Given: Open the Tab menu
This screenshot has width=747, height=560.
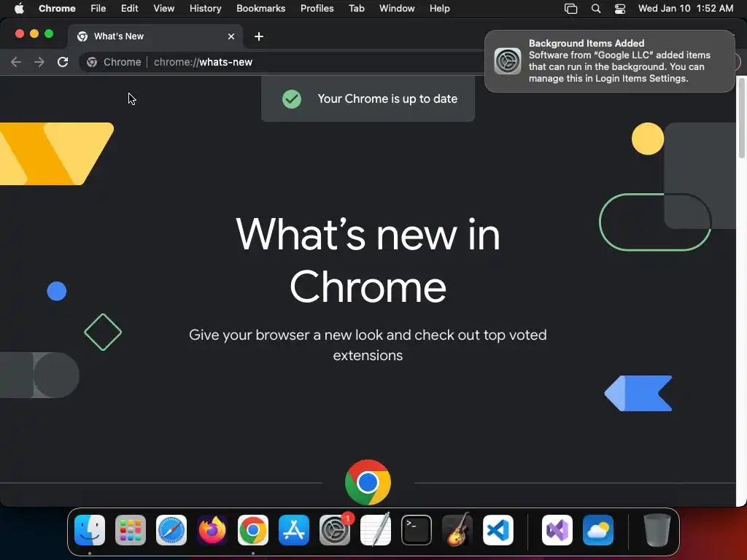Looking at the screenshot, I should [356, 8].
